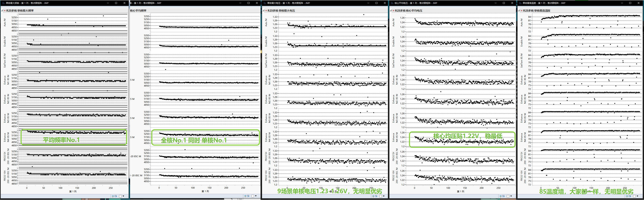644x200 pixels.
Task: Click the home icon in 核心平均电压 window status bar
Action: tap(500, 196)
